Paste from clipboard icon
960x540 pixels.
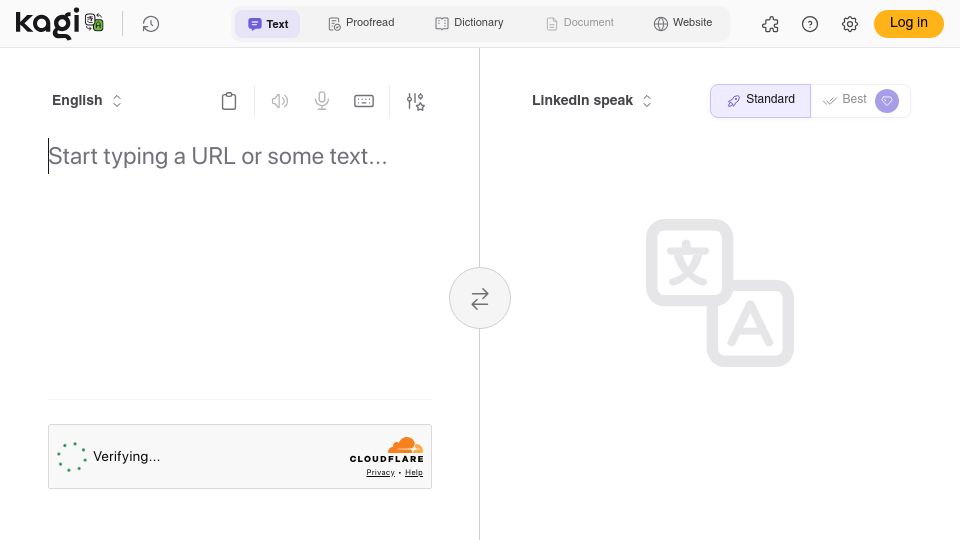pos(229,101)
